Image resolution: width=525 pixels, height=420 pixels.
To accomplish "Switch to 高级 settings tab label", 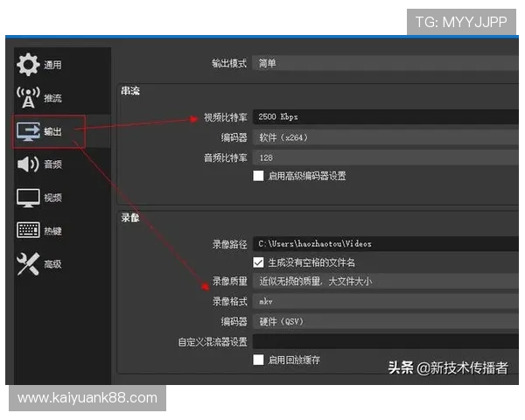I will coord(52,264).
